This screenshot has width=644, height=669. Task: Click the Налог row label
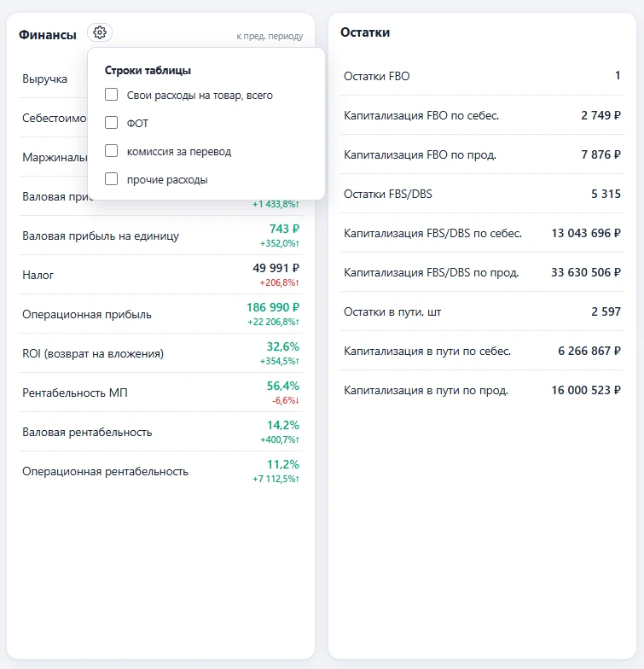tap(38, 275)
